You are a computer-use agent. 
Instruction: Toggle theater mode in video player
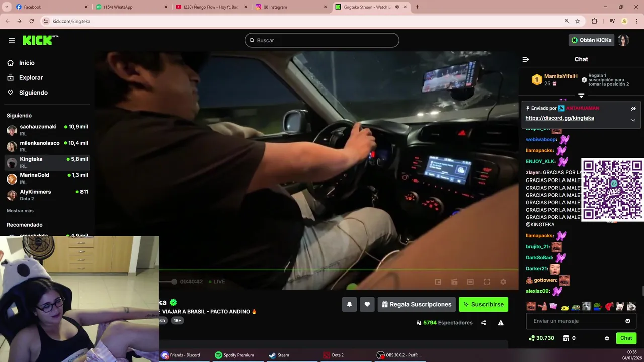click(470, 282)
